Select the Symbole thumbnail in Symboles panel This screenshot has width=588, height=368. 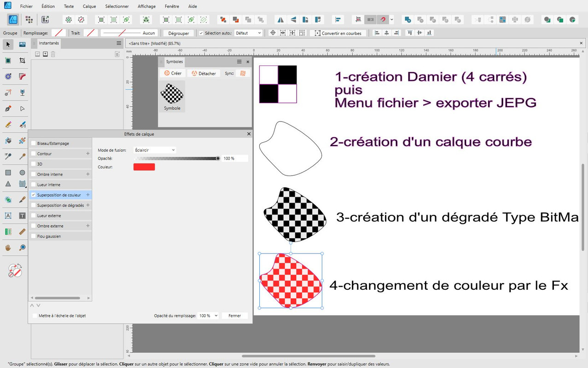pos(172,96)
